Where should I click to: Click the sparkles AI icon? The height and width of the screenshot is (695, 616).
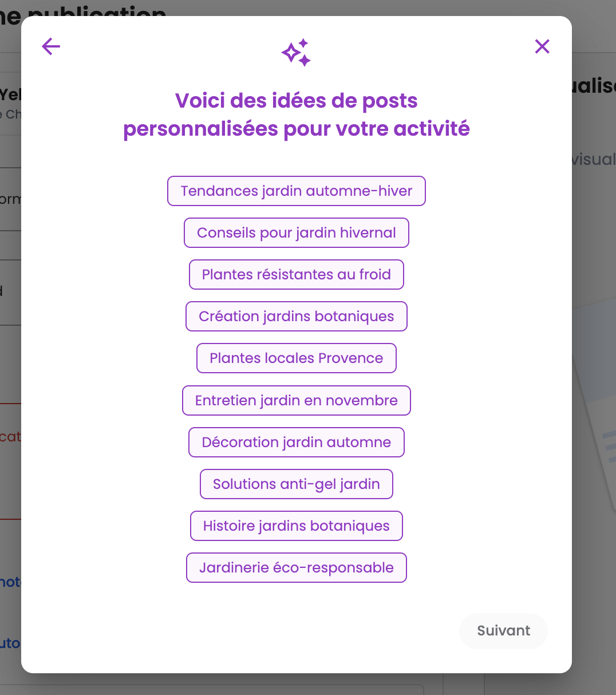(296, 53)
